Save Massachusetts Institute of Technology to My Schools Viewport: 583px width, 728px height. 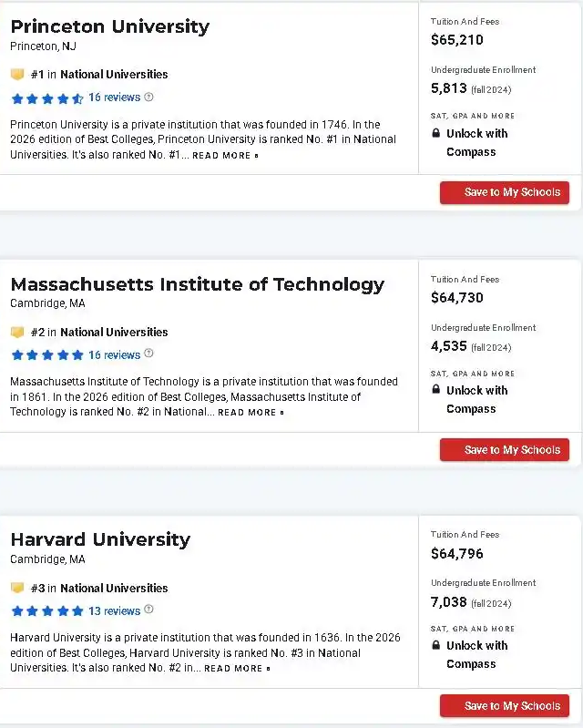click(x=505, y=450)
